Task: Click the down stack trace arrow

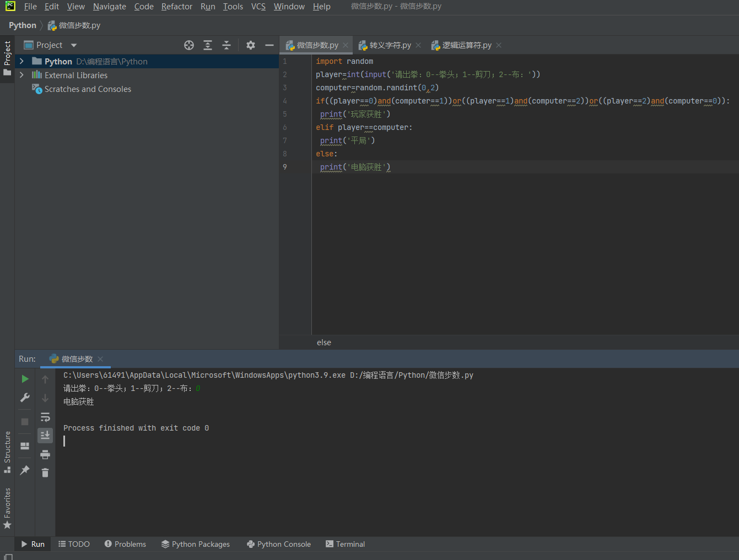Action: tap(45, 398)
